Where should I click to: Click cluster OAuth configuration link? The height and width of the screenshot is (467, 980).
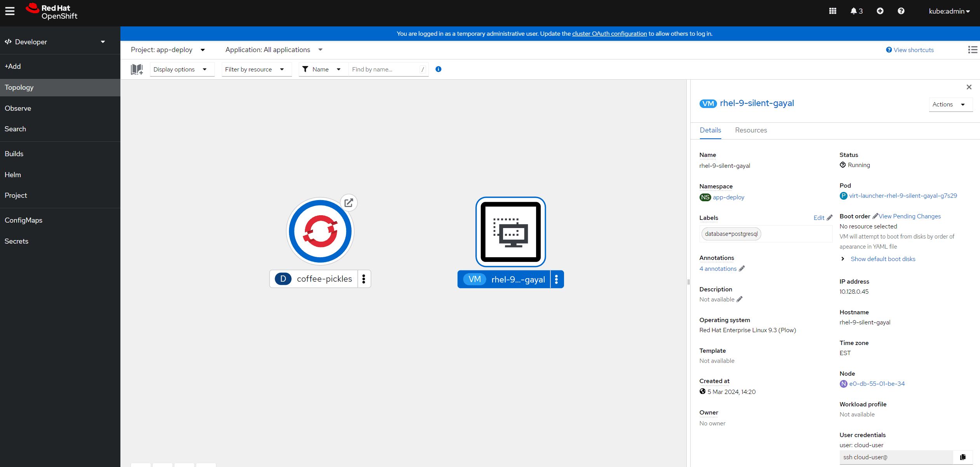coord(609,34)
